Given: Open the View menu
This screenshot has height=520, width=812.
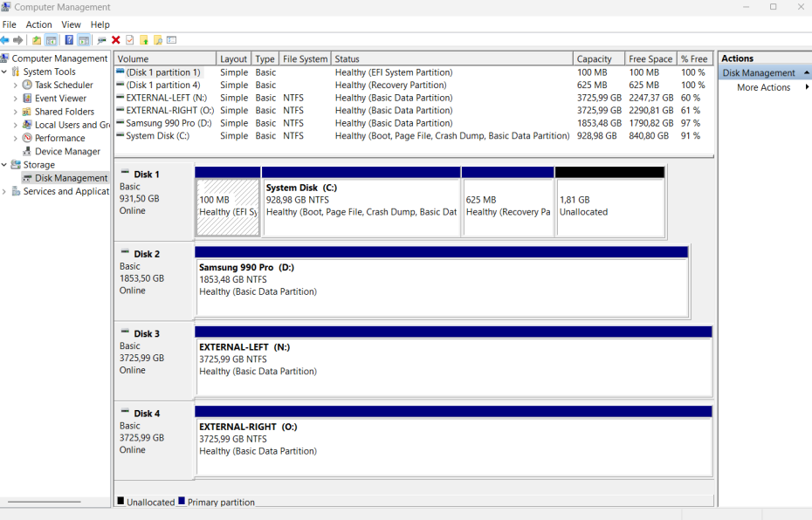Looking at the screenshot, I should [71, 24].
